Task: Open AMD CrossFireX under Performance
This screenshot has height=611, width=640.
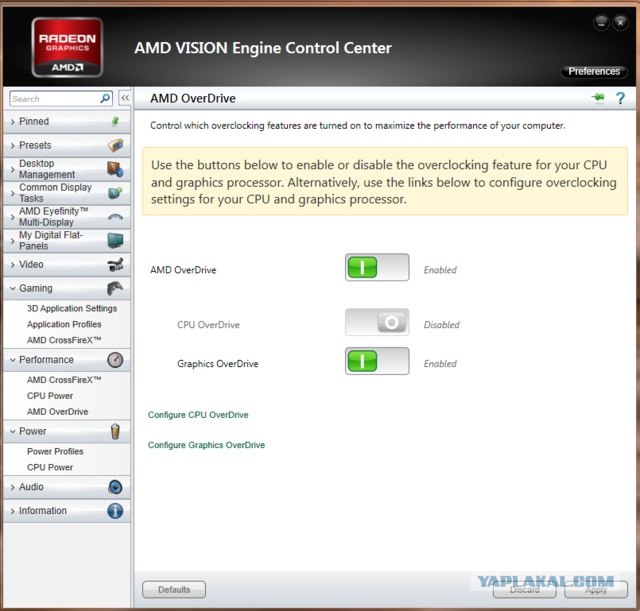Action: (x=64, y=380)
